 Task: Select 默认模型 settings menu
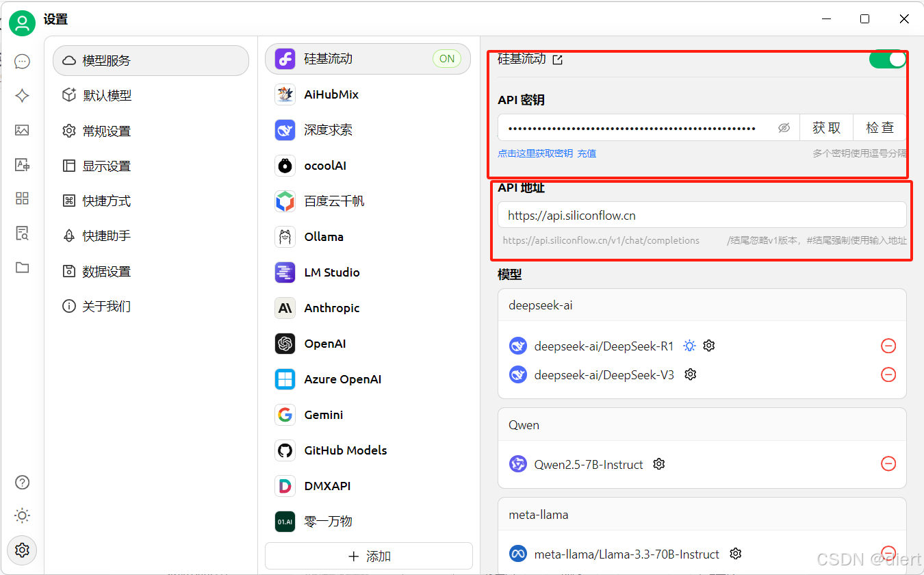[x=151, y=95]
